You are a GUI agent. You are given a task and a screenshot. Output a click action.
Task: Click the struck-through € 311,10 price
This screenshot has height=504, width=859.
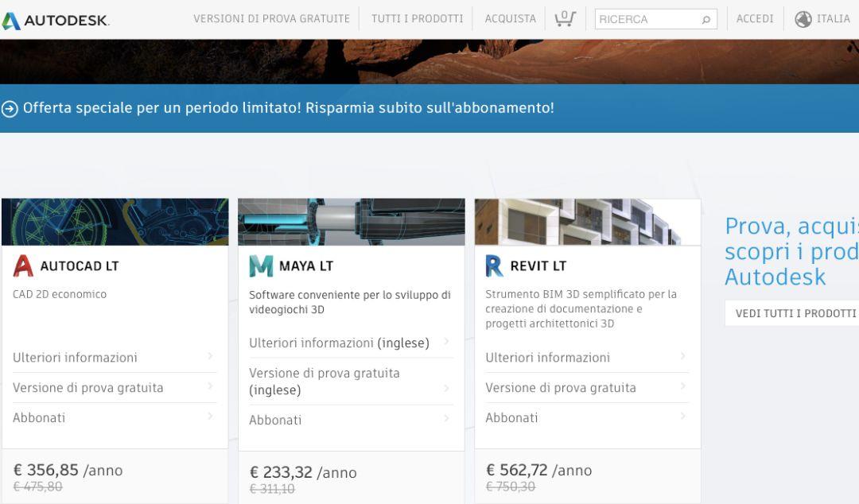click(x=272, y=489)
